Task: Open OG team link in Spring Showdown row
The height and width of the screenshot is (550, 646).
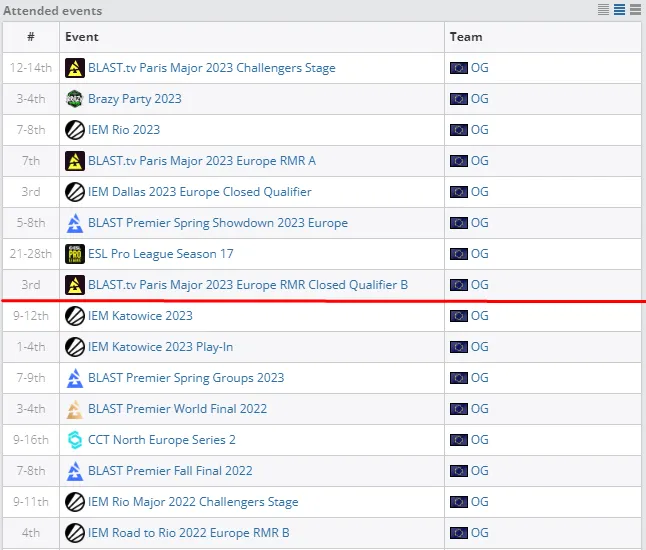Action: [480, 223]
